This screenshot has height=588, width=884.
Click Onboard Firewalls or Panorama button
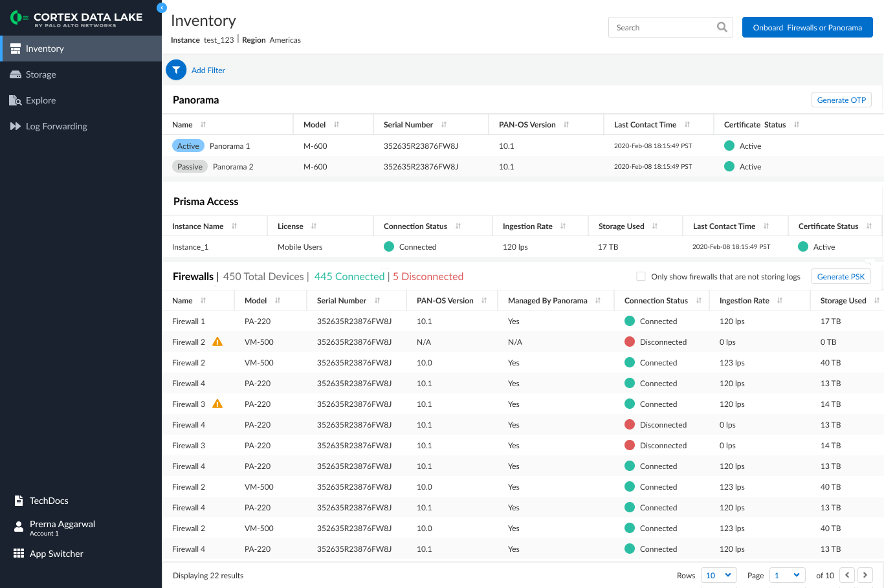tap(808, 27)
